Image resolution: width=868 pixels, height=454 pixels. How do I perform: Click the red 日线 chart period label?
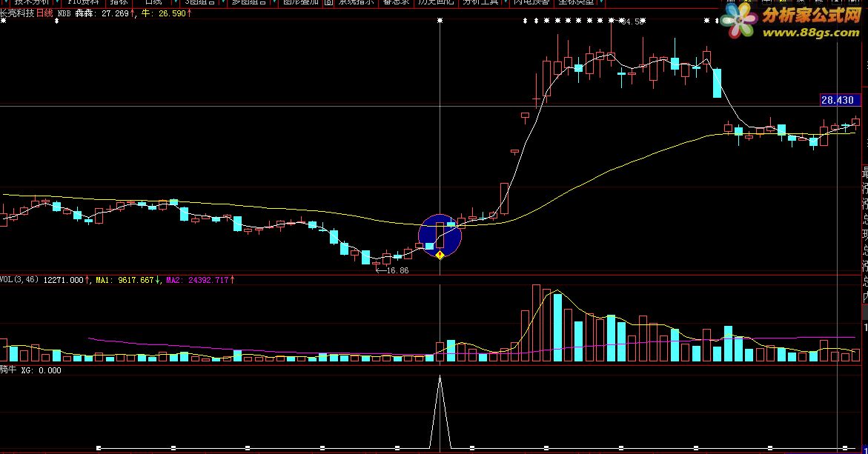(44, 13)
